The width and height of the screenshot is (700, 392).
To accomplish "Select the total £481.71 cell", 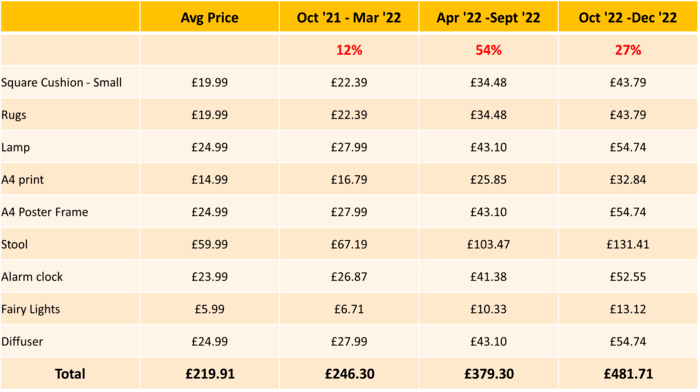I will pyautogui.click(x=628, y=374).
